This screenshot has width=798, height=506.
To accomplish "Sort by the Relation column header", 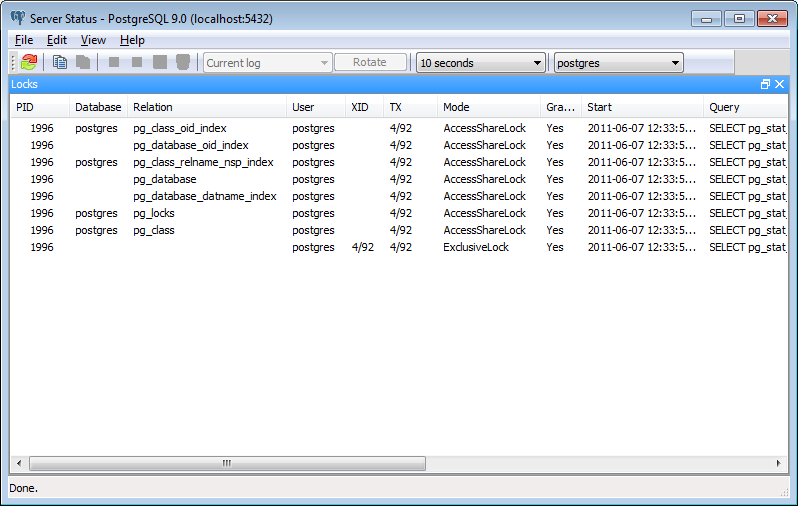I will point(153,107).
